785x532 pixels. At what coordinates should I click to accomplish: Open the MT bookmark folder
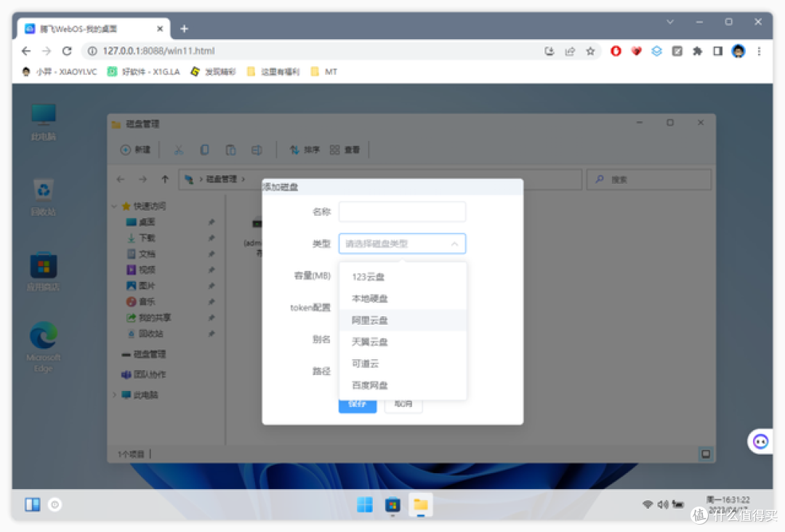tap(324, 71)
